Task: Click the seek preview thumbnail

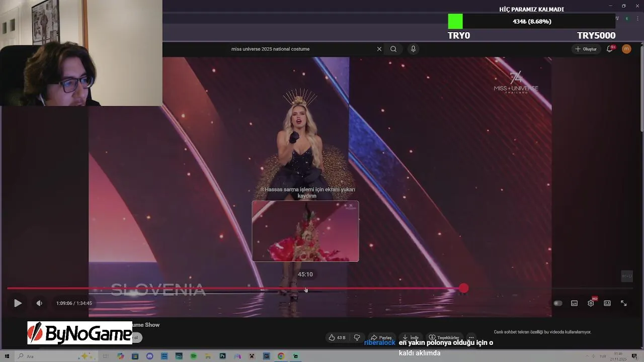Action: coord(305,231)
